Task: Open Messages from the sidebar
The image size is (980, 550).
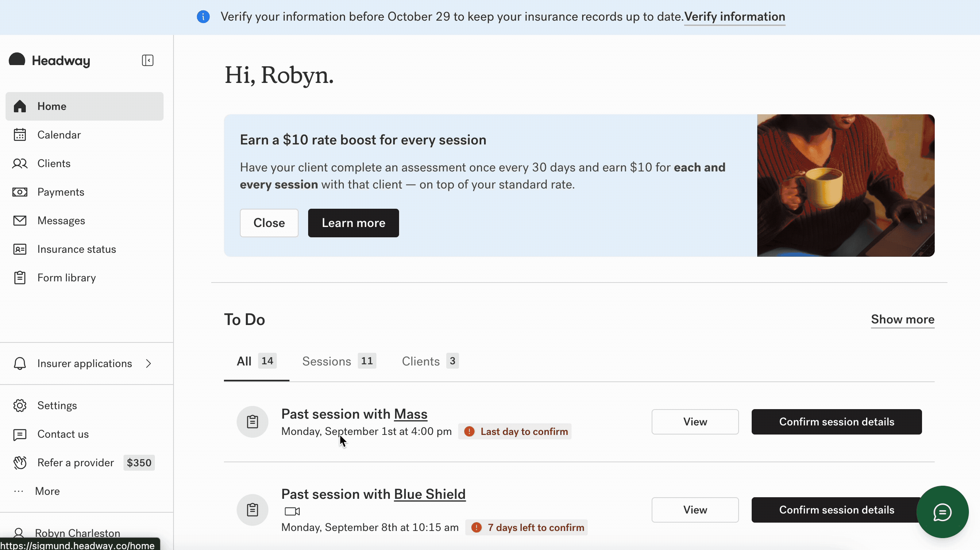Action: pyautogui.click(x=60, y=220)
